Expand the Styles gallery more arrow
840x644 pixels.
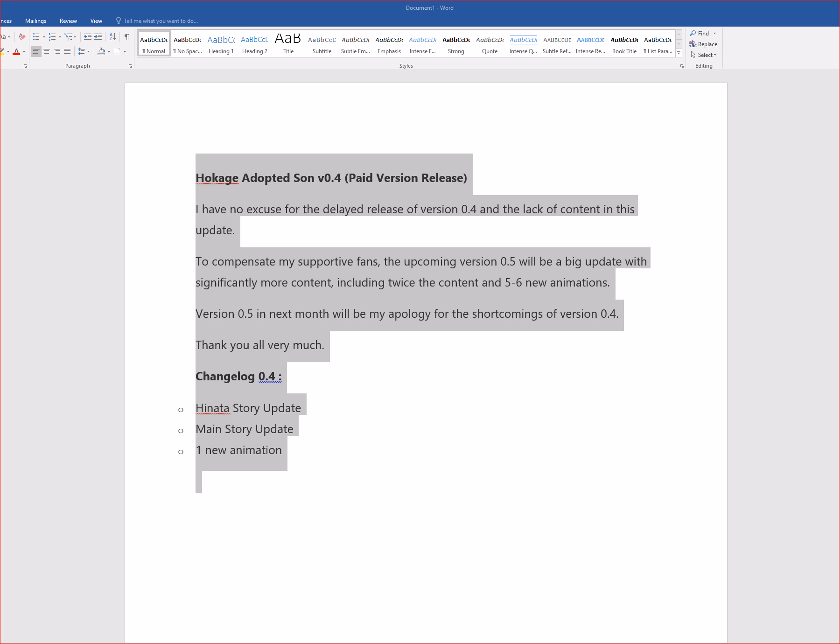pyautogui.click(x=679, y=53)
